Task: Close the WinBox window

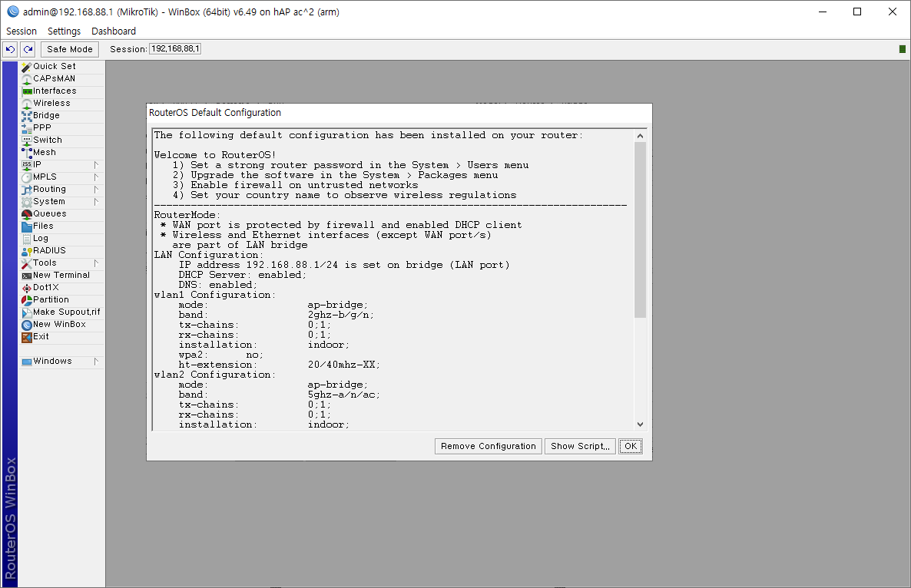Action: coord(893,12)
